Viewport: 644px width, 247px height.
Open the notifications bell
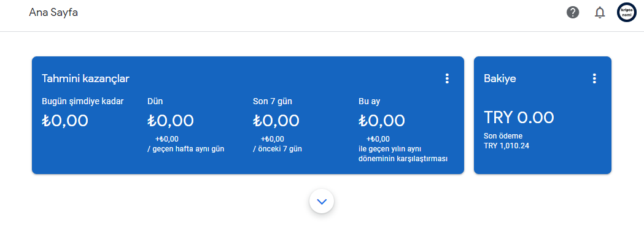(600, 12)
